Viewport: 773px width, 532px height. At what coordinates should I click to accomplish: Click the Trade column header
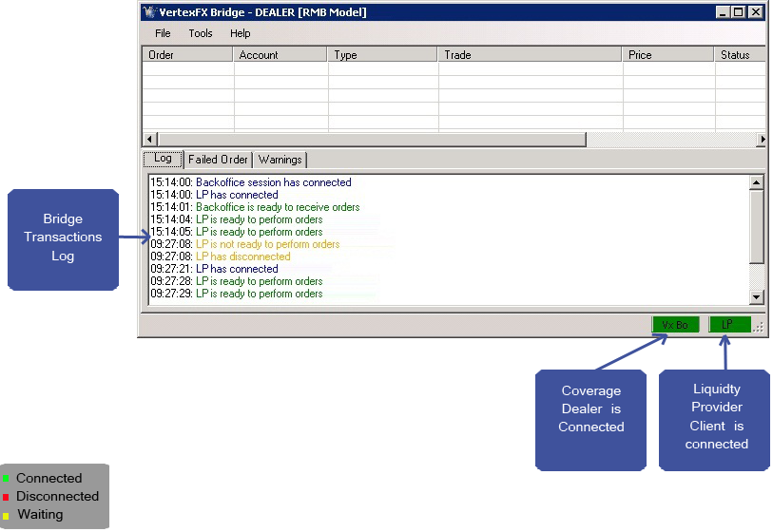pos(529,55)
